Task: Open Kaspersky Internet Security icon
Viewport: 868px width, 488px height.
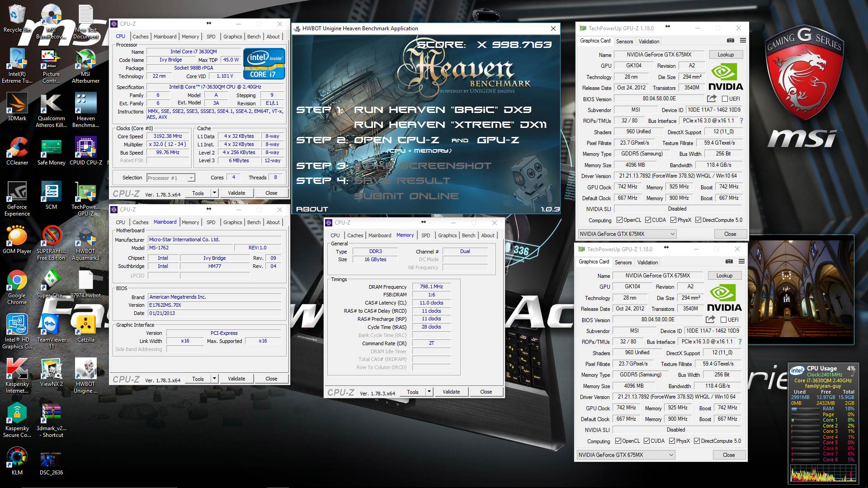Action: [x=17, y=376]
